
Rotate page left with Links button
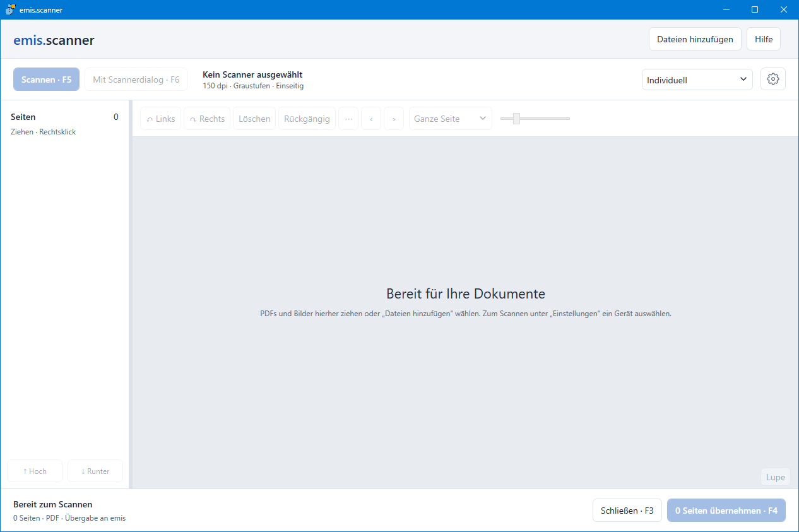click(161, 119)
